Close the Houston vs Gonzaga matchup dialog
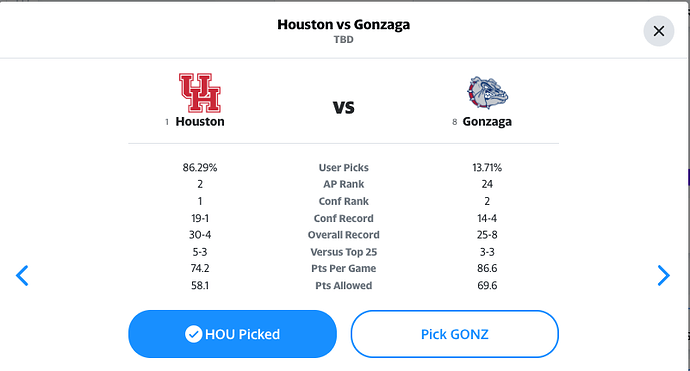 pos(658,31)
